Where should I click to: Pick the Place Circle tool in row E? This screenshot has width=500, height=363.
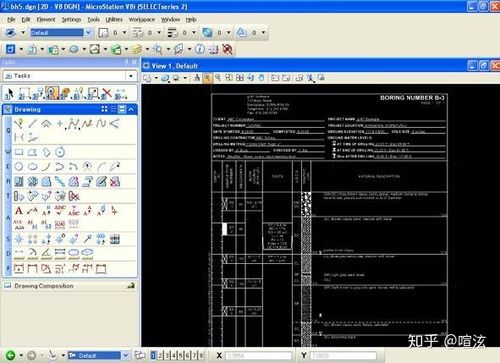click(19, 167)
